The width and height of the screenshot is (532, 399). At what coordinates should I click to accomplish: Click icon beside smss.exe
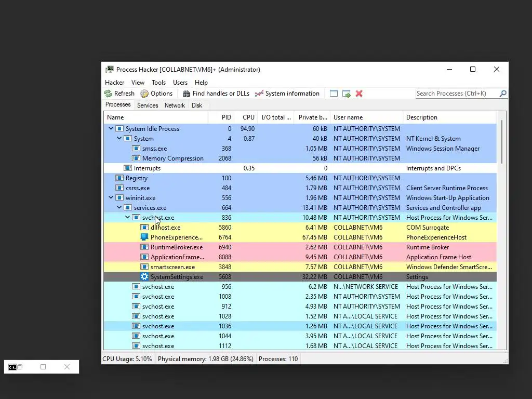[x=136, y=148]
